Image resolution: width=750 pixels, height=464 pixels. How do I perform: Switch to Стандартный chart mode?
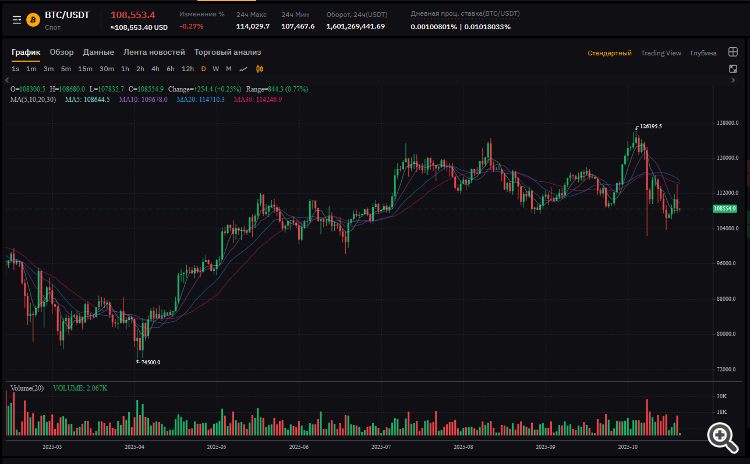609,52
